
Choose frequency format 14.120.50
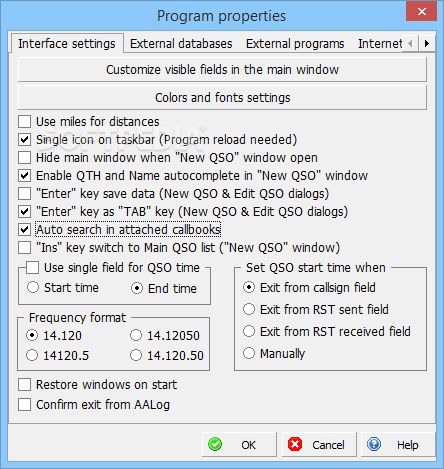point(136,355)
